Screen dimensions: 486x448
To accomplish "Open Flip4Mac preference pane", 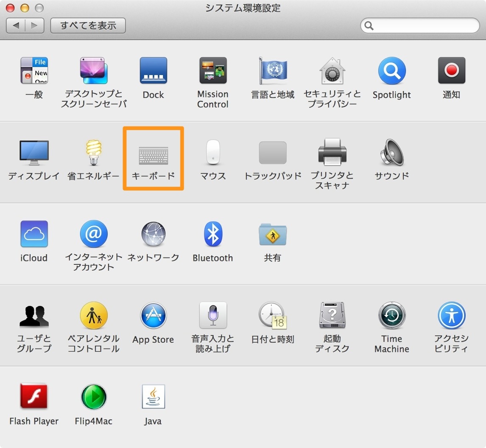I will coord(94,397).
